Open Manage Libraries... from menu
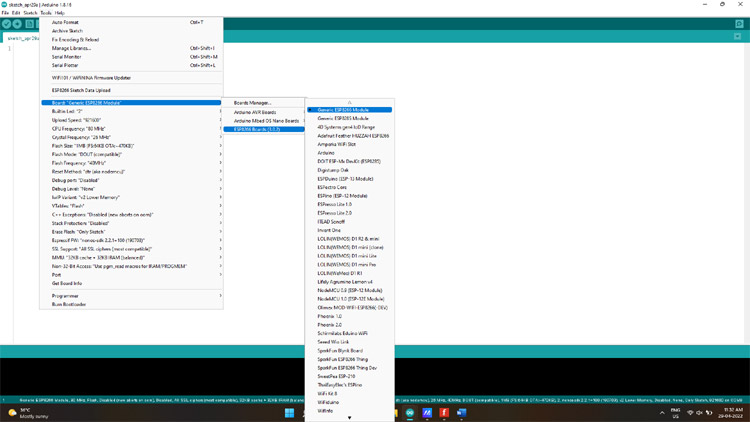Image resolution: width=750 pixels, height=422 pixels. [x=131, y=48]
